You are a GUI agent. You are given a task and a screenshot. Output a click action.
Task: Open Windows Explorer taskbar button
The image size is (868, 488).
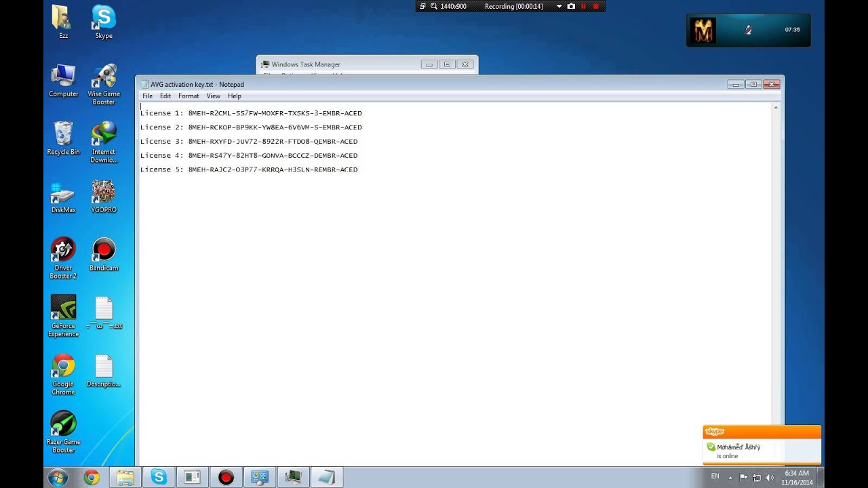(x=125, y=477)
